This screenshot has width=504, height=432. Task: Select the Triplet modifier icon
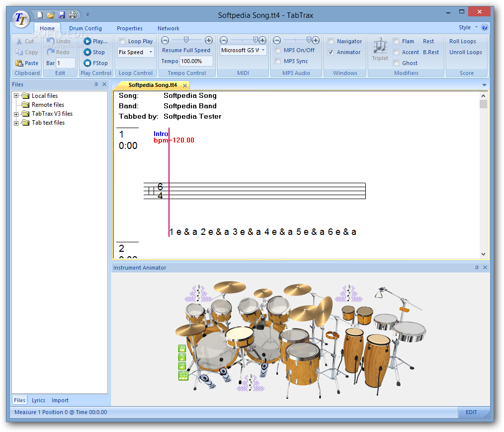(x=380, y=49)
